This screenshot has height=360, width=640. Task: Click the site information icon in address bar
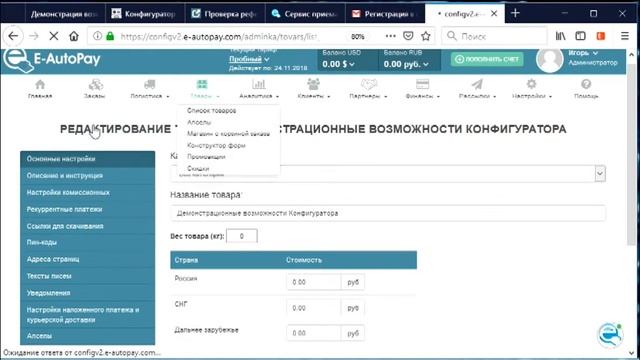coord(97,36)
